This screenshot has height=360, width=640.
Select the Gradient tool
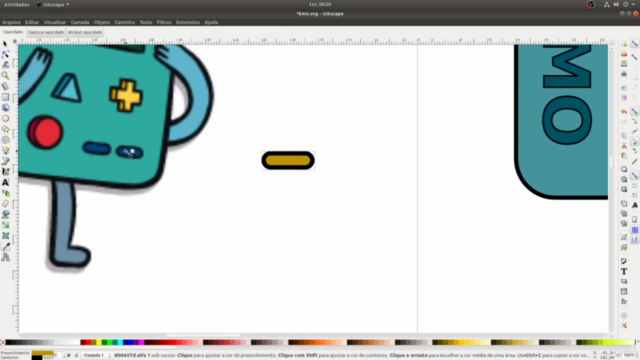5,225
